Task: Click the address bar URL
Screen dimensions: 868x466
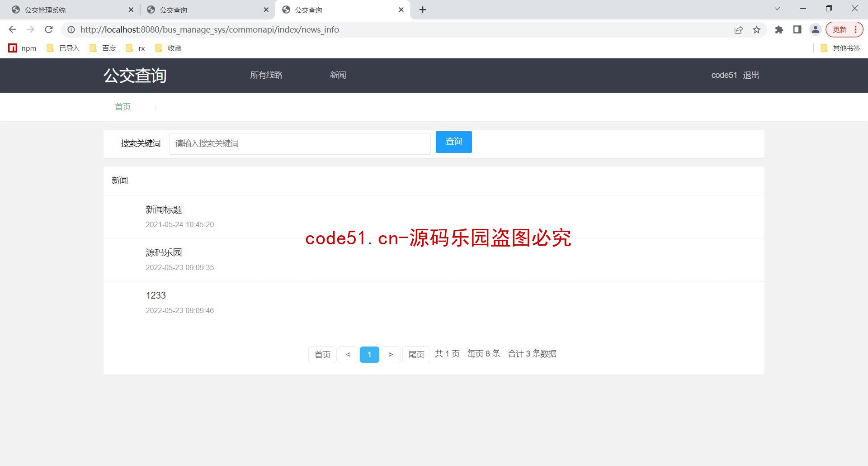Action: click(210, 30)
